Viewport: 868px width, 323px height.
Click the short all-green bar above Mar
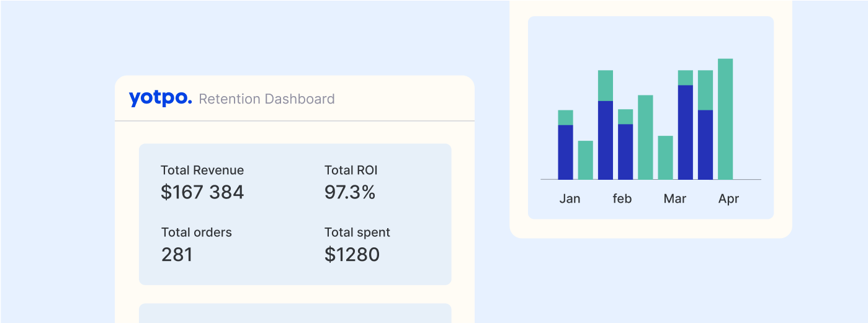click(x=665, y=157)
